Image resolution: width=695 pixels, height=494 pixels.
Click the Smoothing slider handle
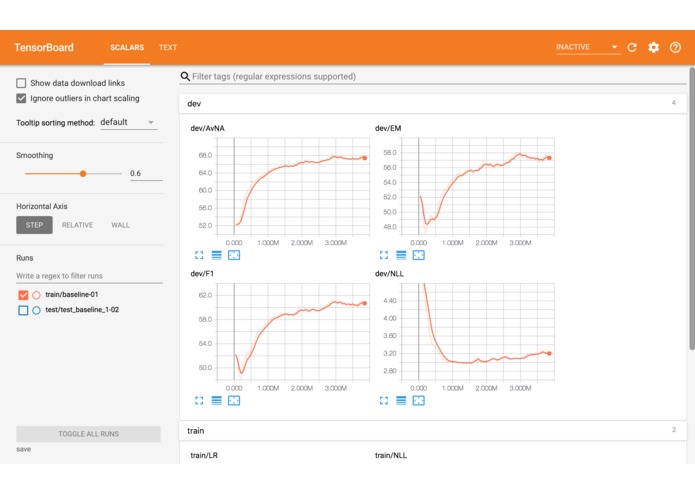click(x=83, y=174)
